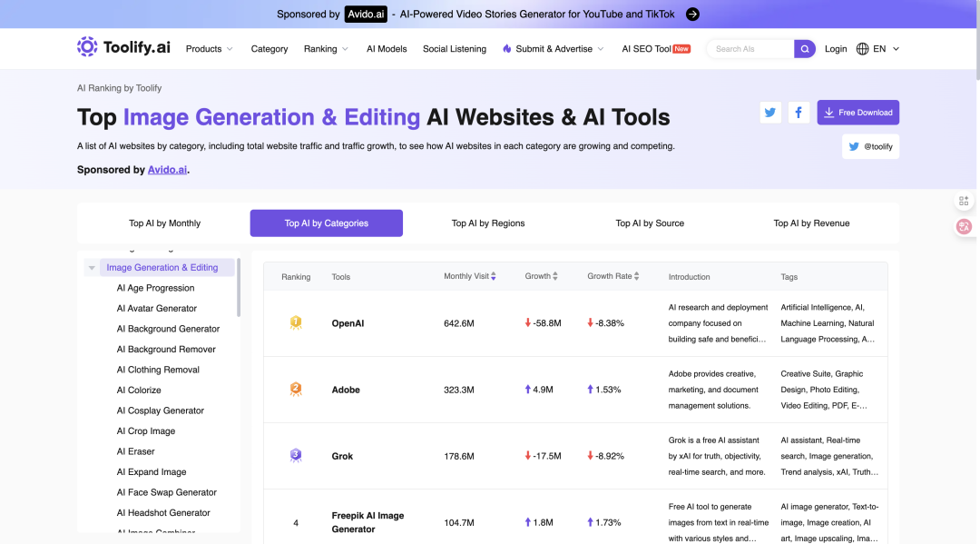Select AI Colorize category
The width and height of the screenshot is (980, 544).
(139, 391)
